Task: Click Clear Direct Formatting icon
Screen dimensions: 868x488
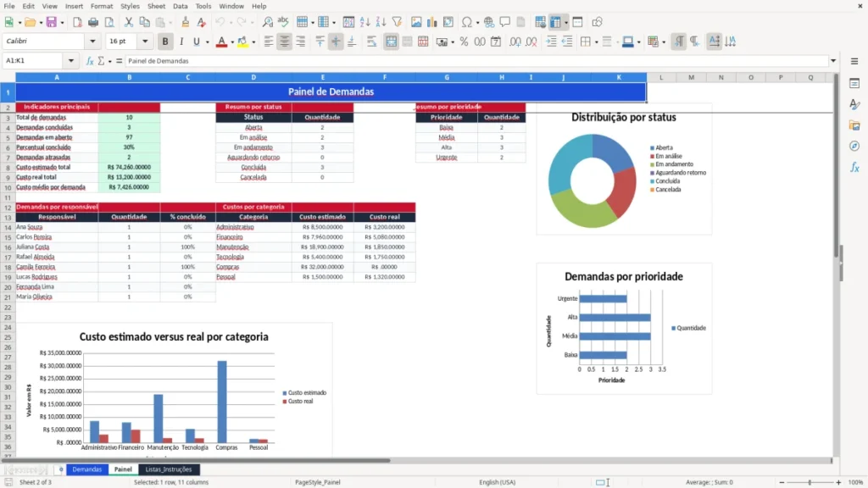Action: point(201,22)
